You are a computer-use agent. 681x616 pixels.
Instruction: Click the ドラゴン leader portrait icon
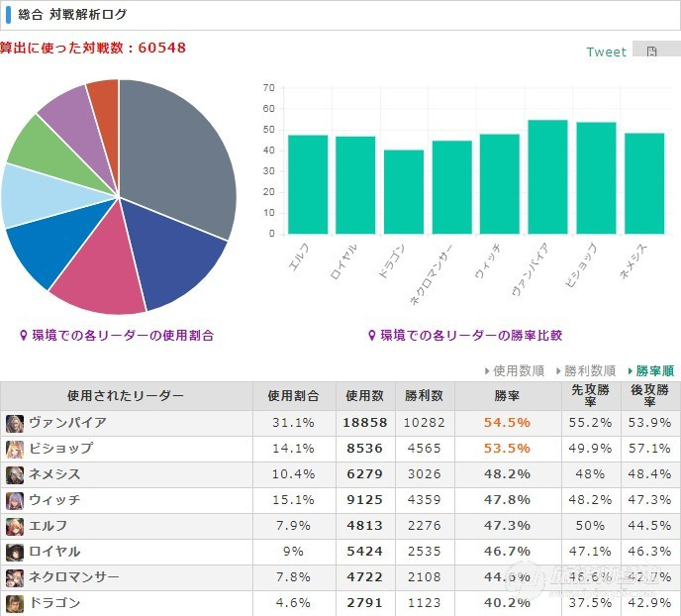[15, 604]
